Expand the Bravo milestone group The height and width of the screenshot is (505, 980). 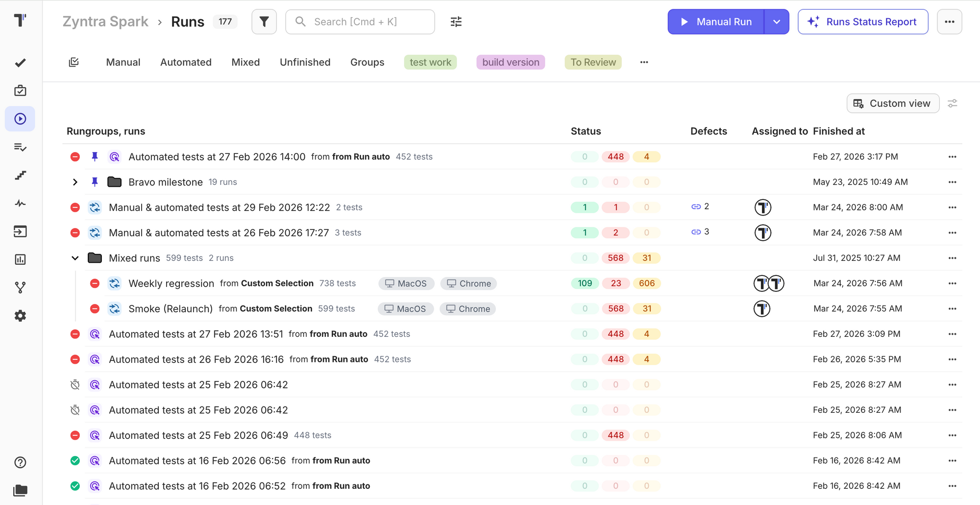coord(74,182)
